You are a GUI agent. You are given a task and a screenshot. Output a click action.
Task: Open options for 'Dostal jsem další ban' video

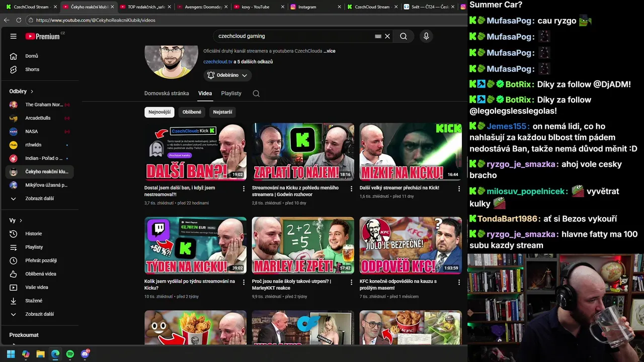coord(244,189)
